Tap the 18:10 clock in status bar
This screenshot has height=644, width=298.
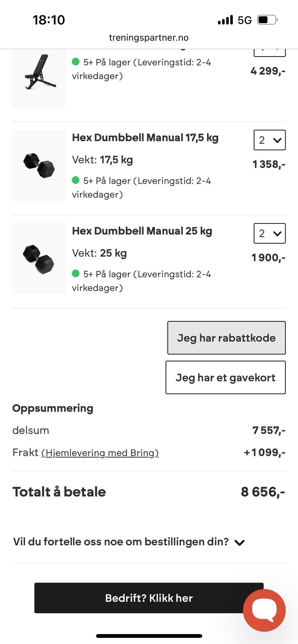49,20
